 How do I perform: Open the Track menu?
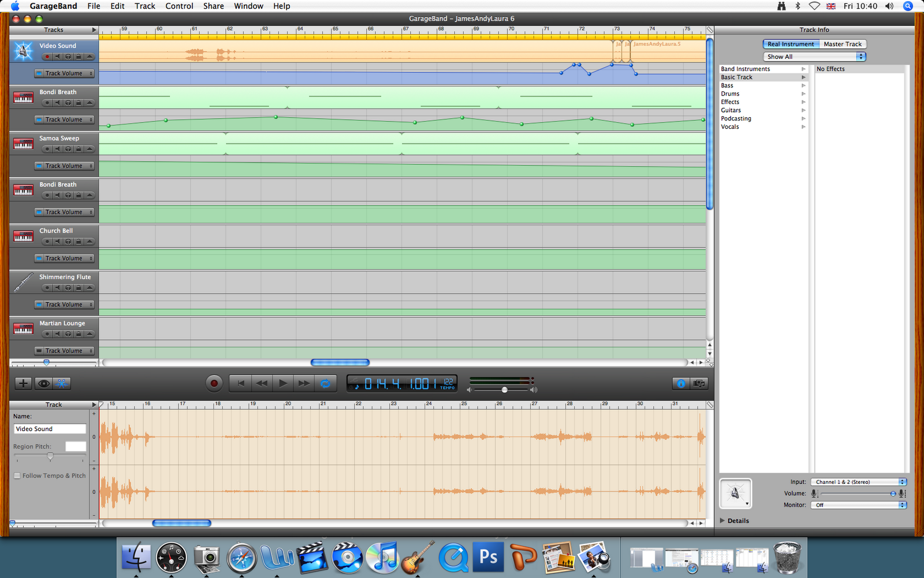[x=145, y=6]
